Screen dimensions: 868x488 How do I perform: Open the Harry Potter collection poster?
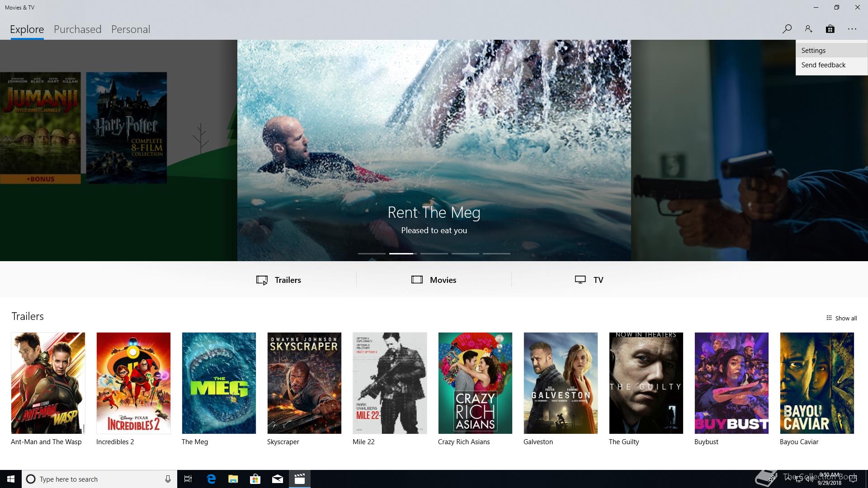pos(127,128)
